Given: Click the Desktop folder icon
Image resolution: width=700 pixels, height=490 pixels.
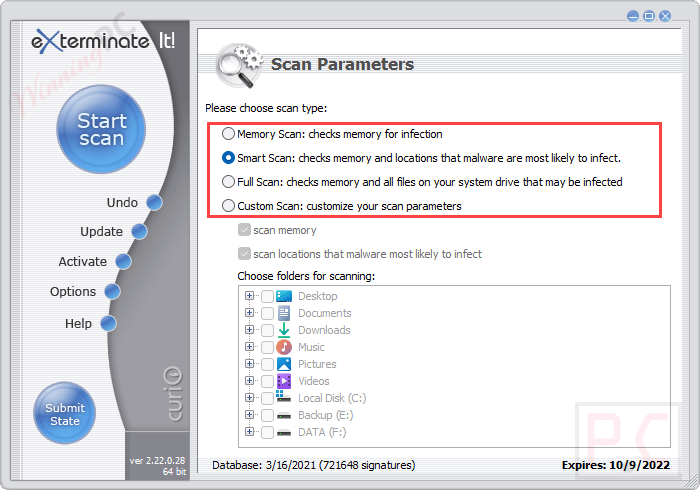Looking at the screenshot, I should click(x=284, y=296).
